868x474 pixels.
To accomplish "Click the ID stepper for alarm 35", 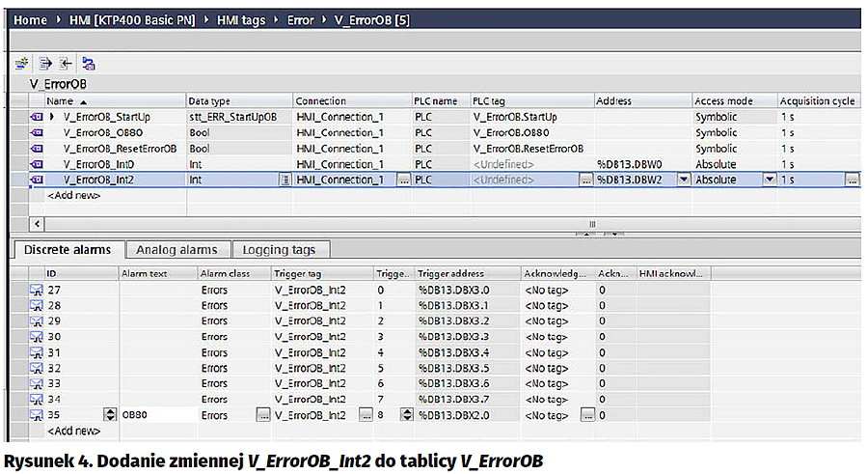I will 109,415.
